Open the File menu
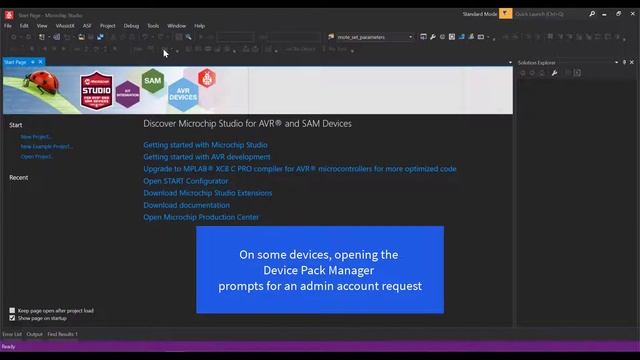Image resolution: width=640 pixels, height=360 pixels. point(8,26)
